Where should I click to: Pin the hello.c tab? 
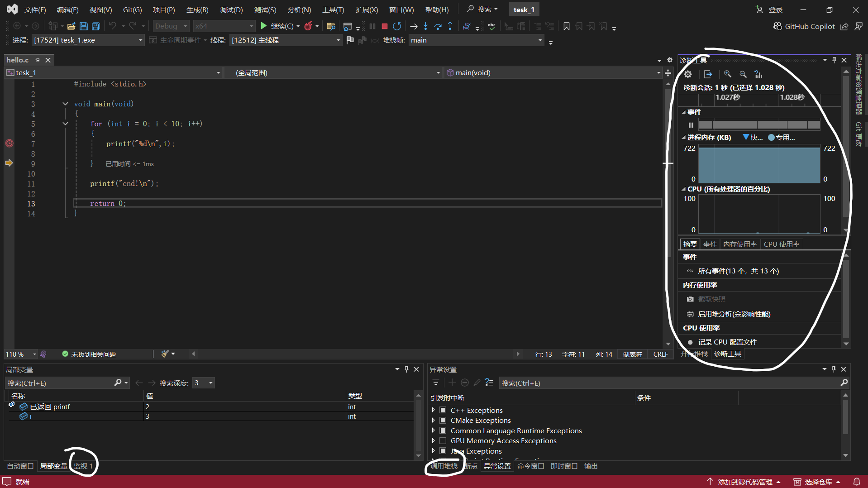click(37, 60)
